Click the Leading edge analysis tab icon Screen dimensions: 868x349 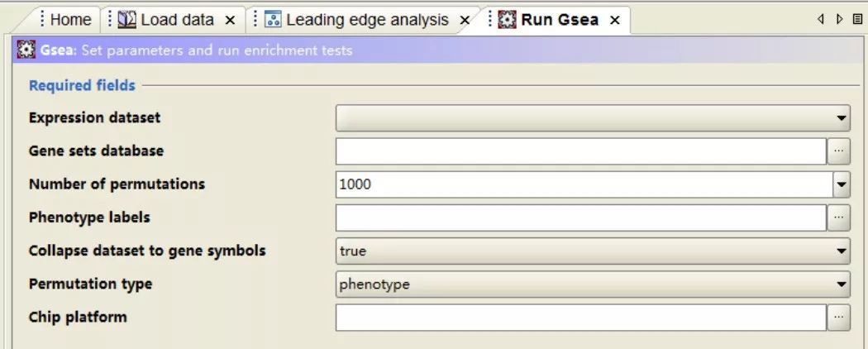point(273,20)
